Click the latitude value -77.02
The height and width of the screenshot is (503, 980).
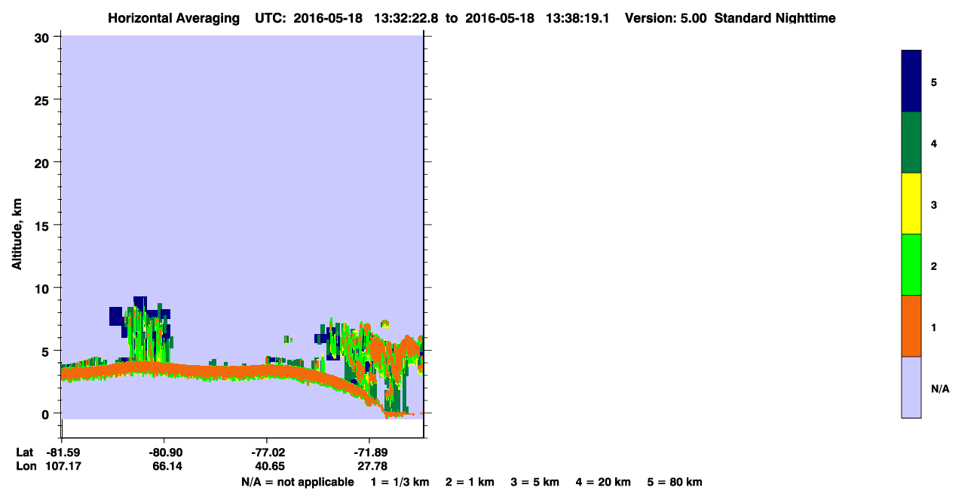tap(267, 452)
